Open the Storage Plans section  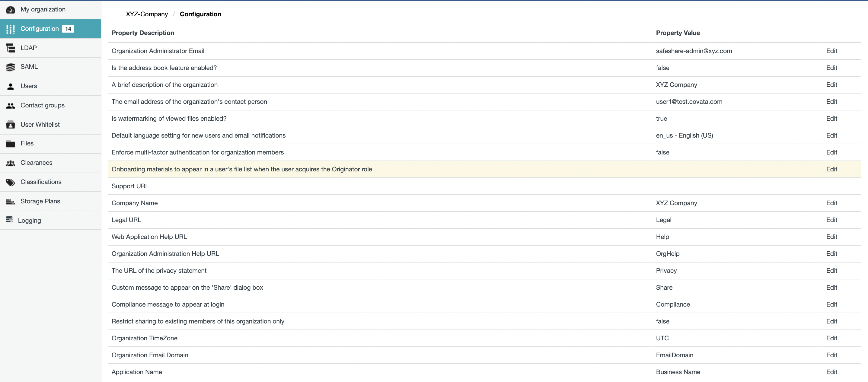(50, 201)
